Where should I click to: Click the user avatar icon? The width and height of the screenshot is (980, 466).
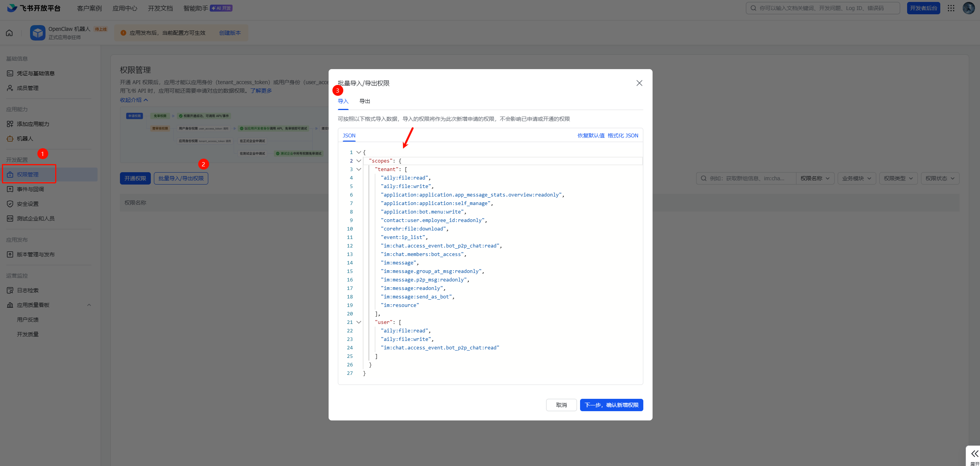pyautogui.click(x=968, y=8)
